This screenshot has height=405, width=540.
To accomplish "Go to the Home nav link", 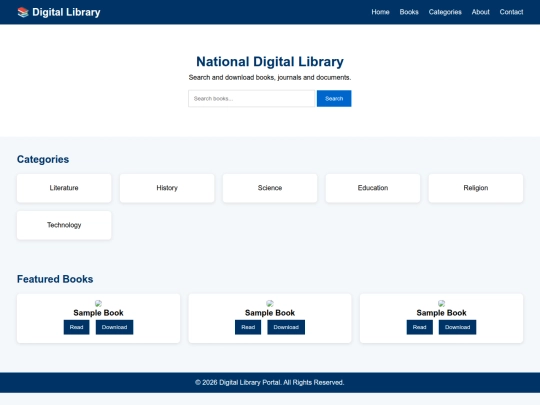I will tap(380, 12).
